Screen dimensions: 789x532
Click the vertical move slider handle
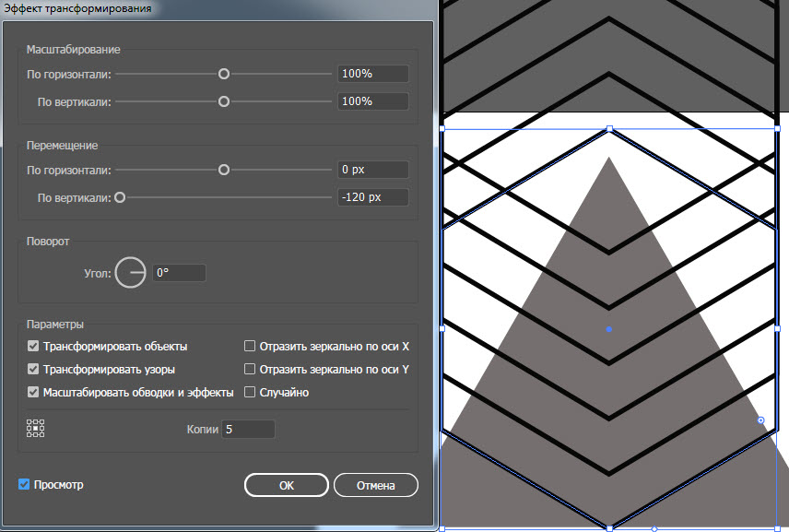point(120,197)
